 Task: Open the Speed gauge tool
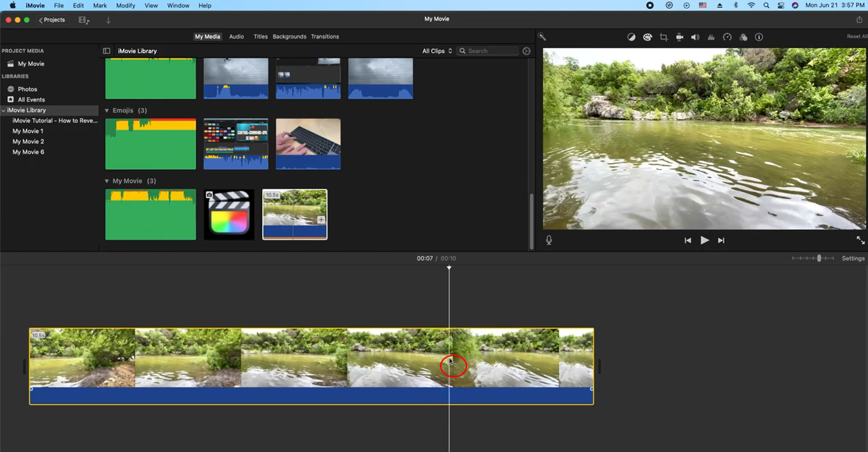(728, 37)
